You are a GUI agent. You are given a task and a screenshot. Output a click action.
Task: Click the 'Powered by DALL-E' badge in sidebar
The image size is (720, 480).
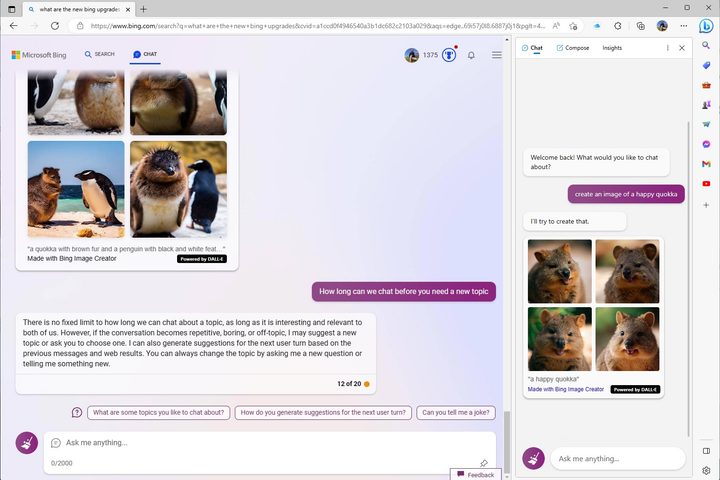(x=635, y=390)
